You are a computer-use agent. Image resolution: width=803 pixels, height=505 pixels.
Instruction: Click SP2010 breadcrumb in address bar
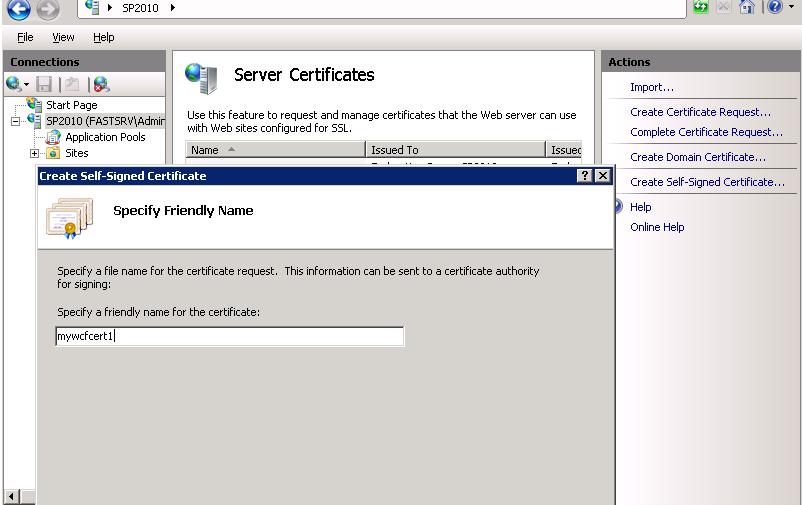[140, 8]
